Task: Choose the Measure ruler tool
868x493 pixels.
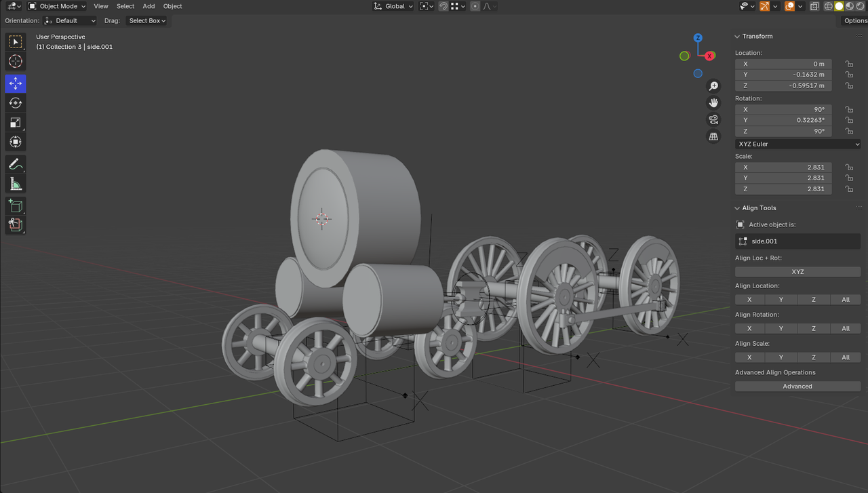Action: [16, 184]
